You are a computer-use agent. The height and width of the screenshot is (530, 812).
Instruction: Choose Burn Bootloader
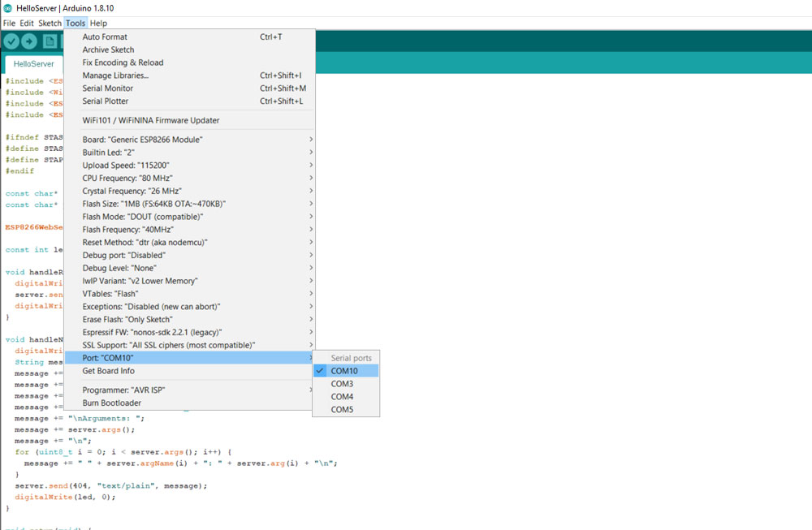point(189,403)
